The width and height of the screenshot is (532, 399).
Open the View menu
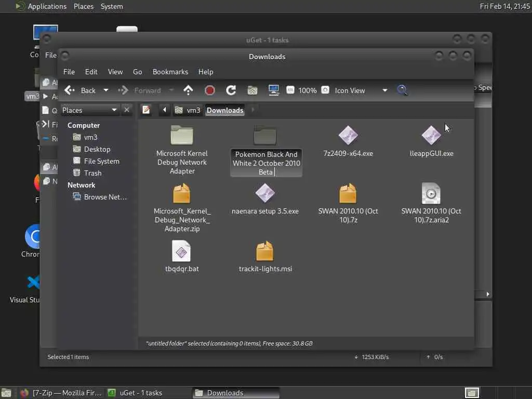tap(115, 72)
